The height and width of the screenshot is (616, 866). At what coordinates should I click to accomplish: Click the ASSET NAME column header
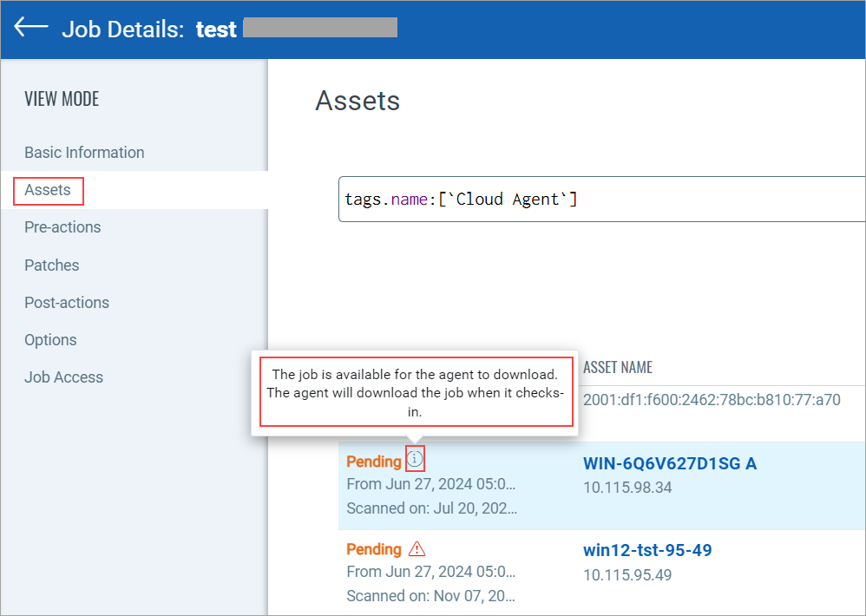617,366
